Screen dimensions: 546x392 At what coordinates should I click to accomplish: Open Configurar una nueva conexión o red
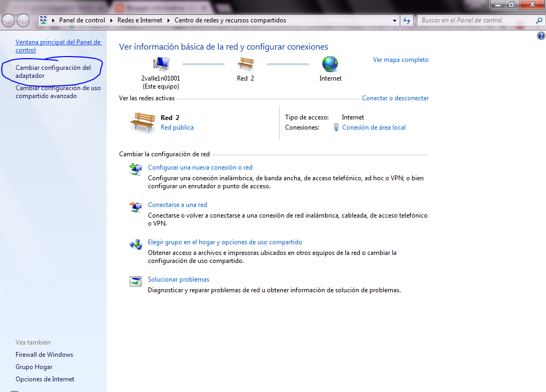200,167
